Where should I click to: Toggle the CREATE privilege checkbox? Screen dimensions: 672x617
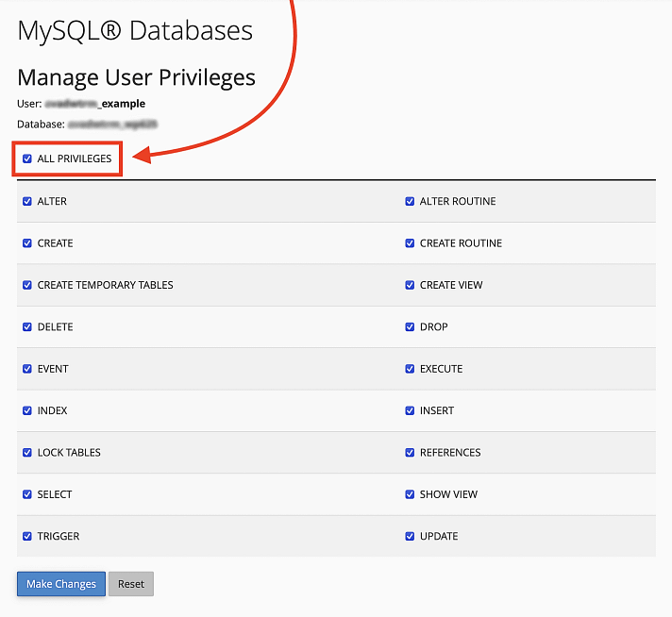[27, 243]
